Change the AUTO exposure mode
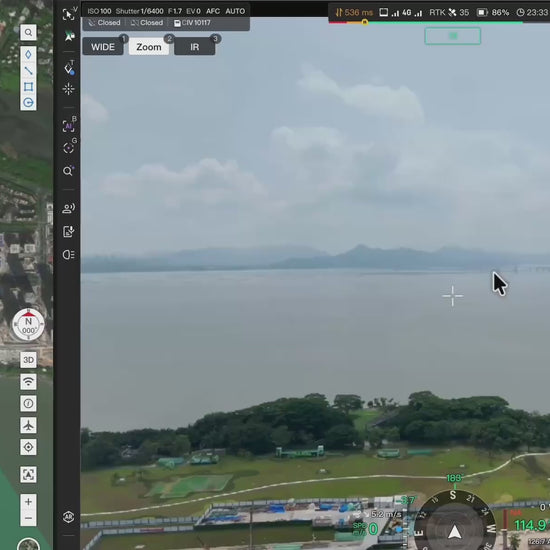The height and width of the screenshot is (550, 550). 235,11
